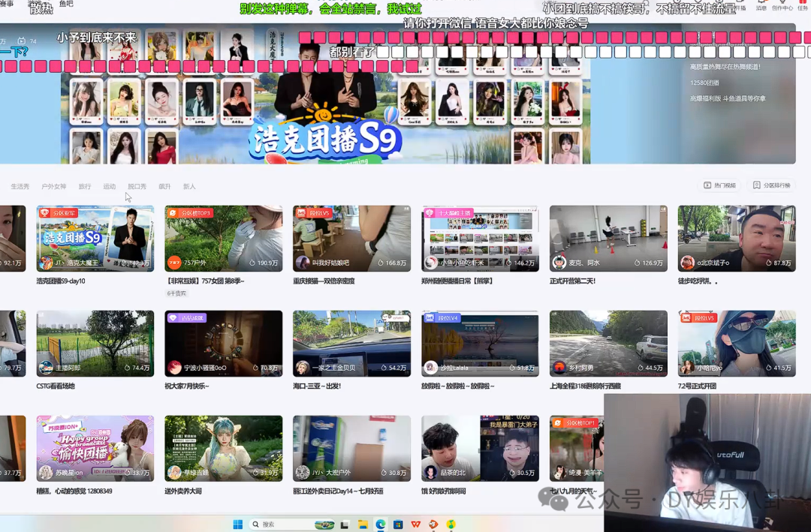Click the 主播阿郎 streamer avatar
This screenshot has width=811, height=532.
pos(46,368)
